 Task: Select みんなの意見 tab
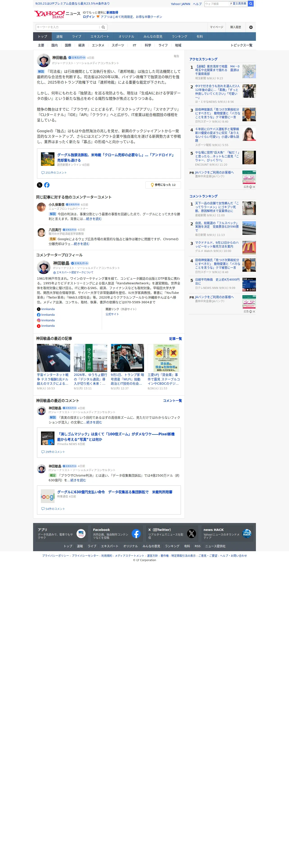click(x=153, y=37)
